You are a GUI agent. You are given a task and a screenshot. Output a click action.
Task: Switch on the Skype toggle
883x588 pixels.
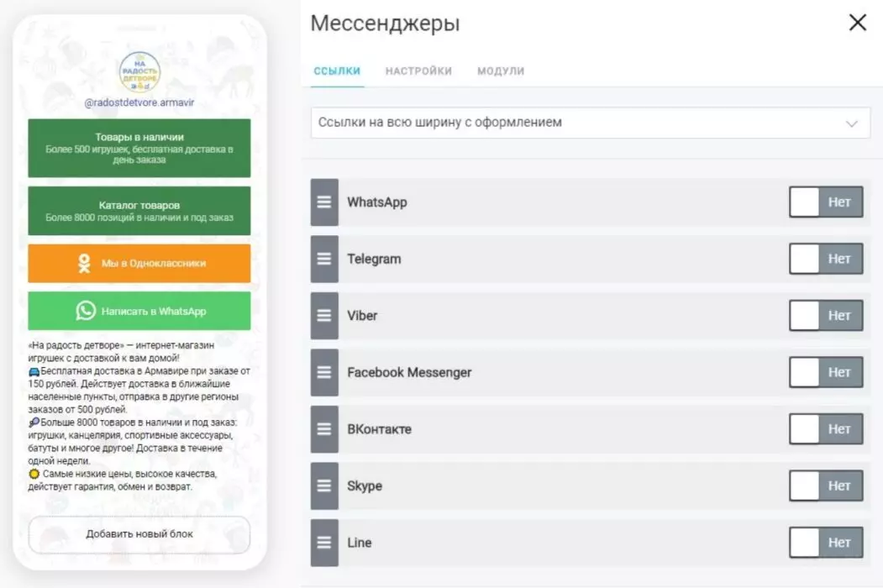pyautogui.click(x=826, y=486)
